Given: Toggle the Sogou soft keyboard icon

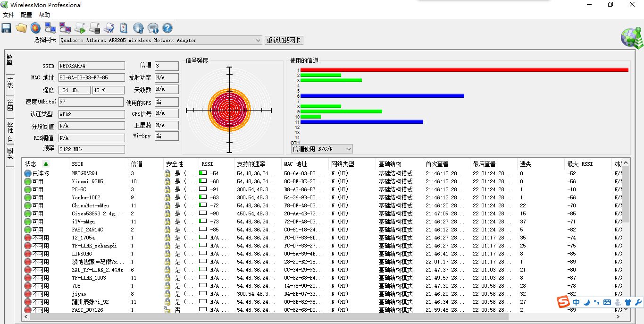Looking at the screenshot, I should pyautogui.click(x=607, y=302).
